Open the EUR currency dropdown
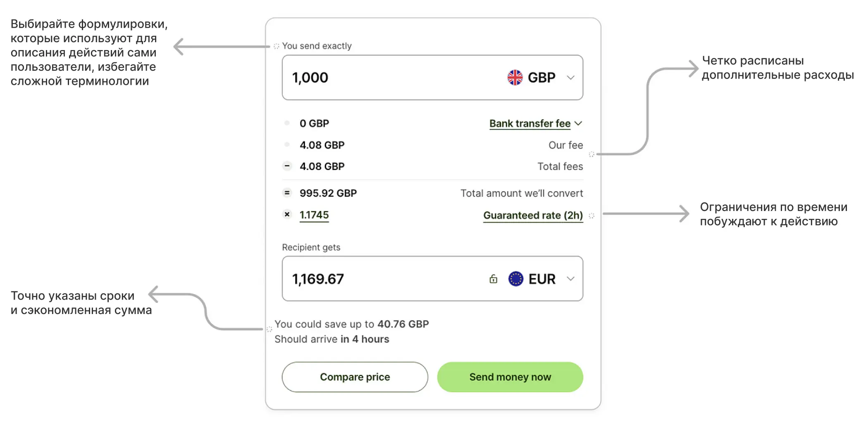This screenshot has width=868, height=422. 570,279
